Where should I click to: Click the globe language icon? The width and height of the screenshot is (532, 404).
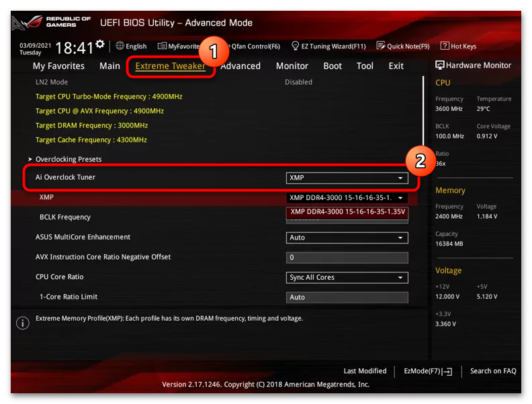tap(120, 46)
